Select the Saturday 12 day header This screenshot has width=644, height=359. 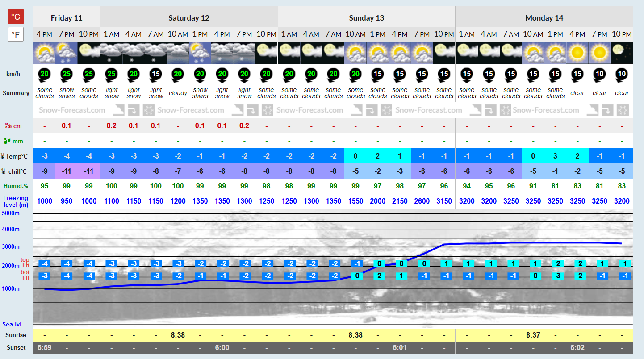coord(189,18)
